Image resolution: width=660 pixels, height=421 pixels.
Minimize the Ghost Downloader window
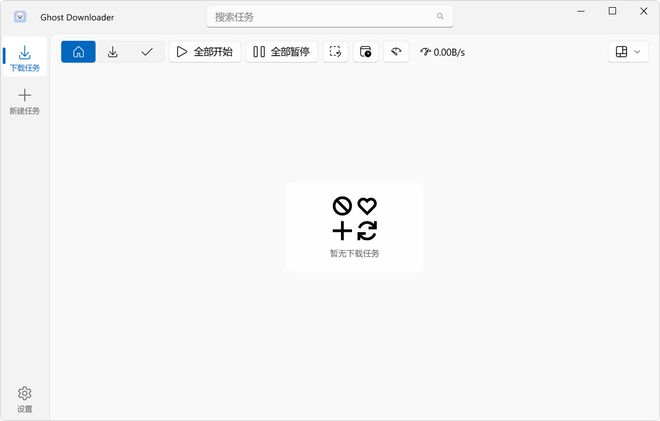tap(581, 11)
